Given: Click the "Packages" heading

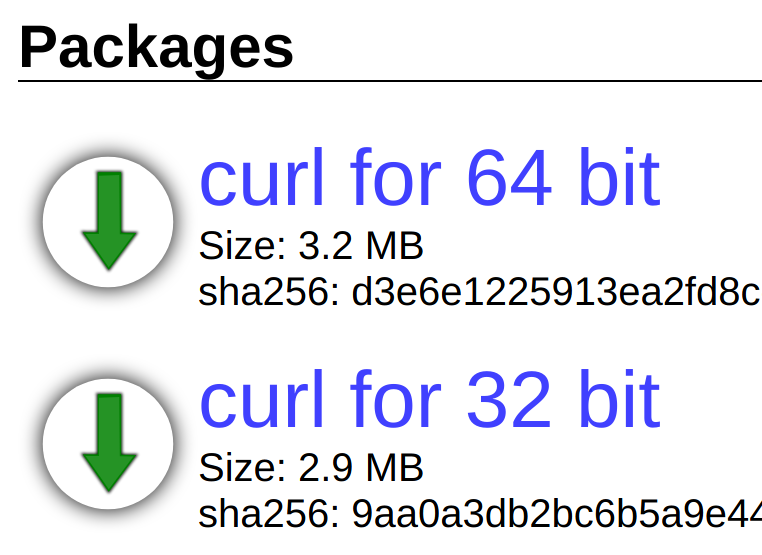Looking at the screenshot, I should [x=156, y=47].
